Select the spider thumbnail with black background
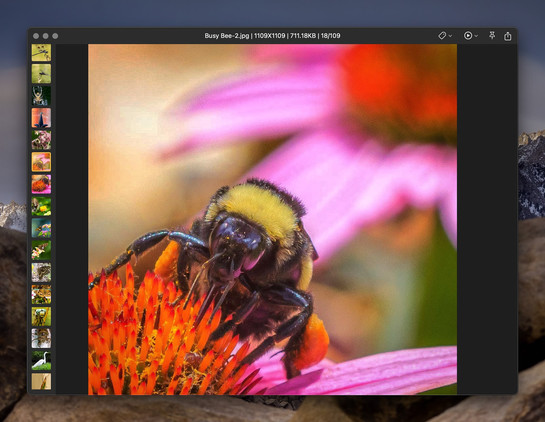Viewport: 545px width, 422px height. 41,96
